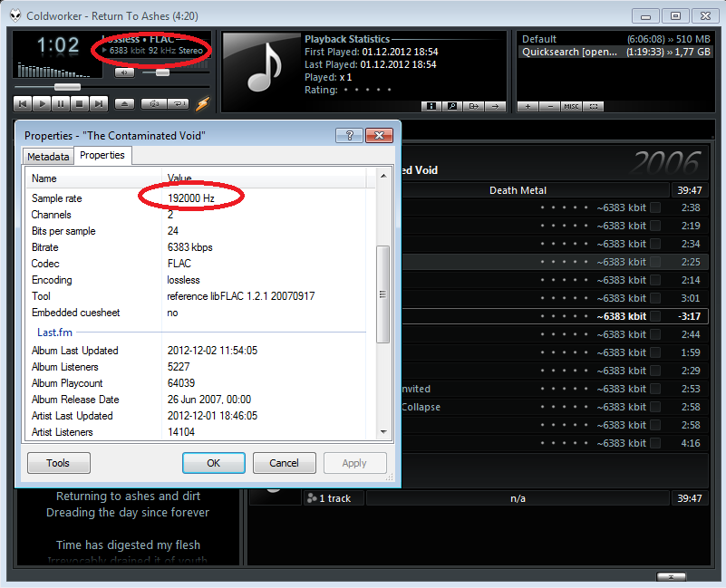Tick the checkbox on the 2:19 track row
Image resolution: width=726 pixels, height=588 pixels.
655,226
